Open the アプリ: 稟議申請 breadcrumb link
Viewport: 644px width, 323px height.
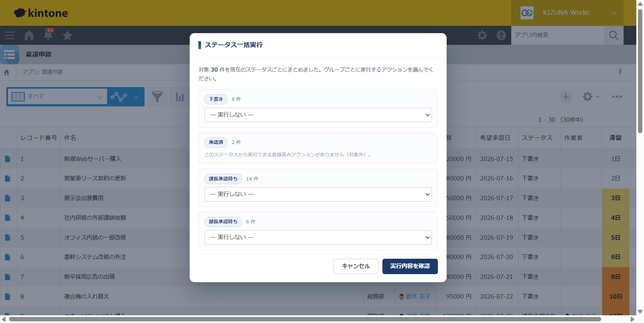42,72
